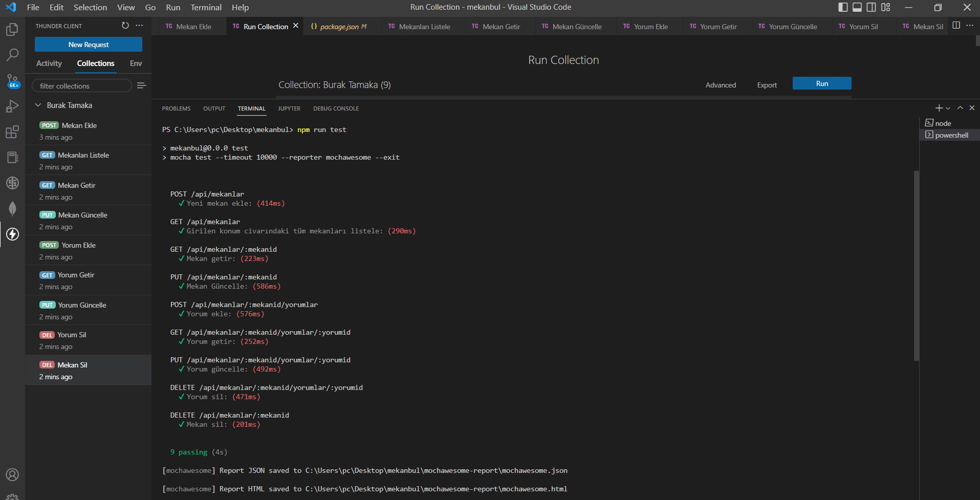The width and height of the screenshot is (980, 500).
Task: Split the editor using the top-right icon
Action: click(x=956, y=26)
